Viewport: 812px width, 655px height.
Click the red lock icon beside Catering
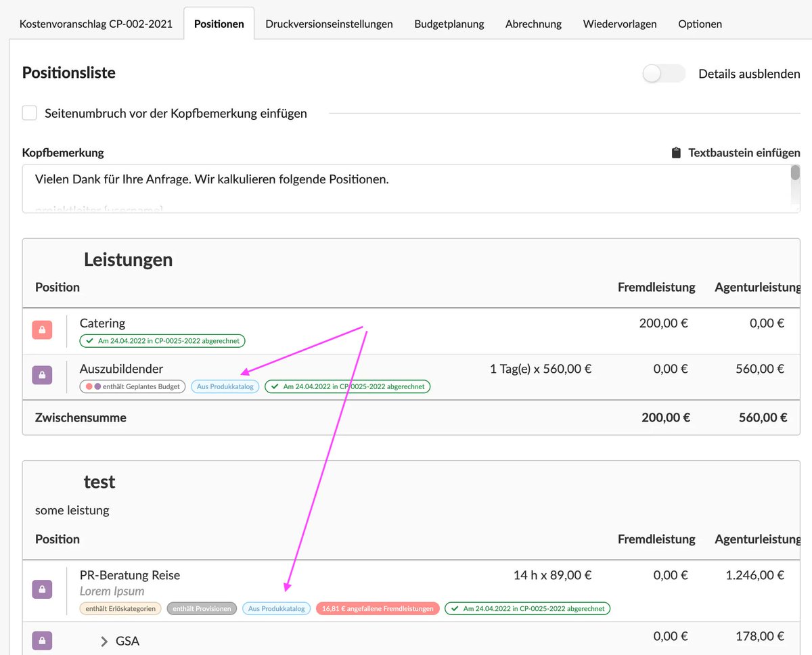[x=42, y=330]
